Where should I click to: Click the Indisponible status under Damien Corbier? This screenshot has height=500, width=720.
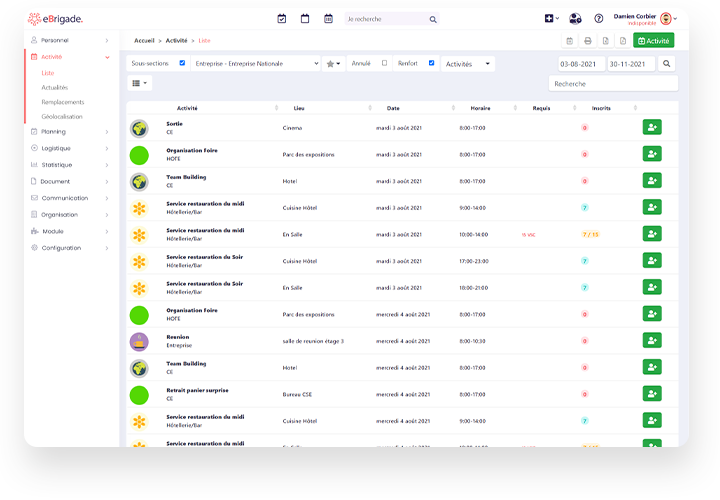point(642,23)
